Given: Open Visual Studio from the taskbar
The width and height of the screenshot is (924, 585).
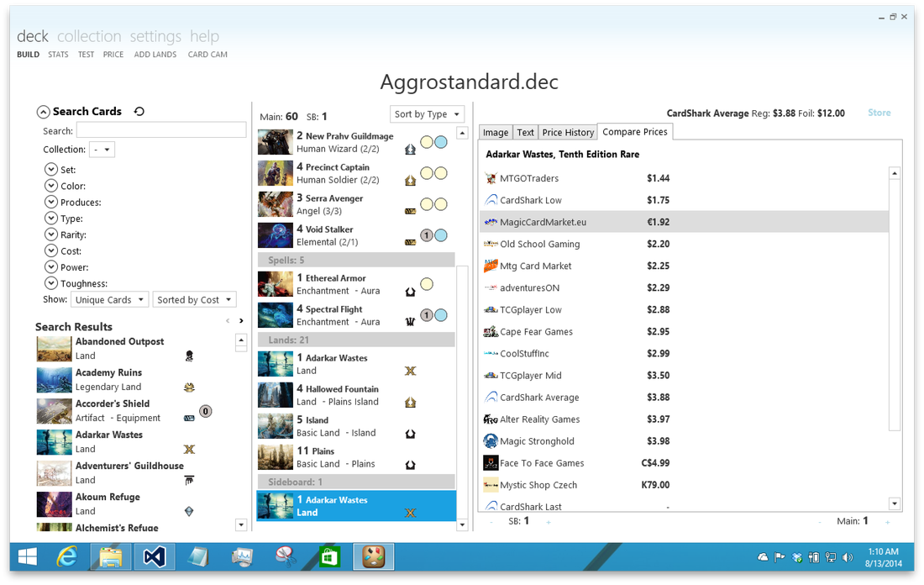Looking at the screenshot, I should [154, 556].
